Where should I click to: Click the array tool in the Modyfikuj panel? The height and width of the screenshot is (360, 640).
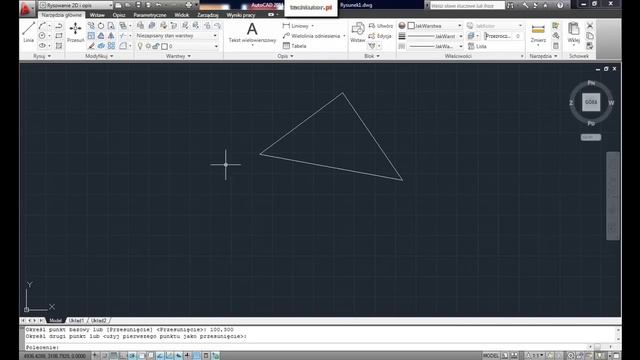111,46
